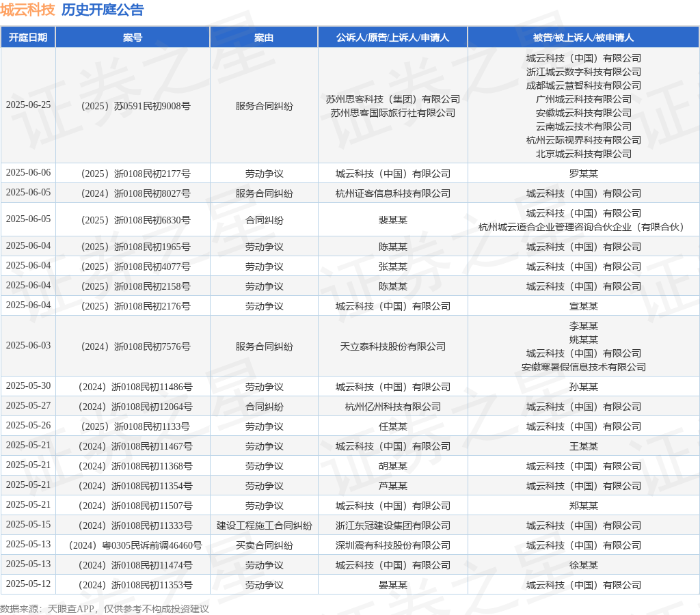The height and width of the screenshot is (615, 700).
Task: Click defendant 宣某某
Action: 584,306
